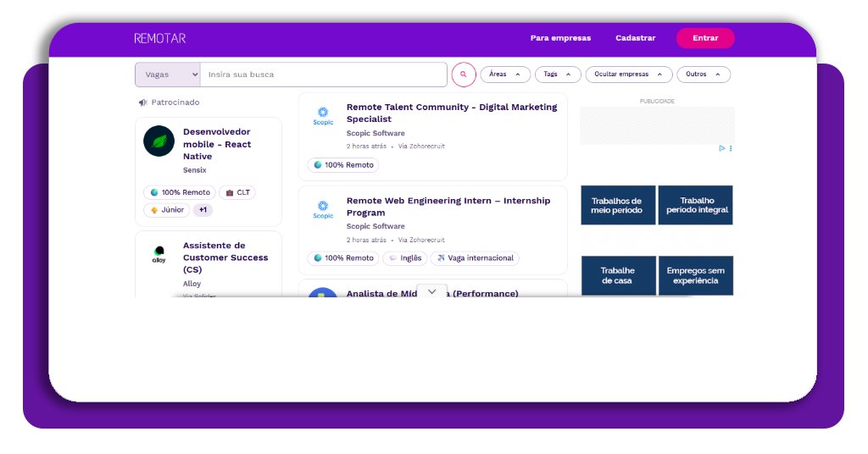Screen dimensions: 868x454
Task: Click the Patrocinado megaphone icon
Action: coord(142,102)
